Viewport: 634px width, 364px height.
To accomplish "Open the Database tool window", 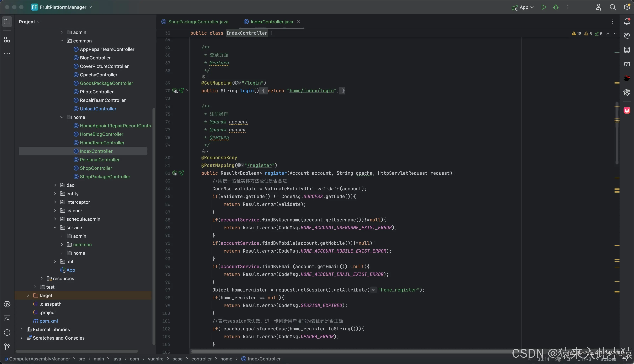I will coord(627,50).
